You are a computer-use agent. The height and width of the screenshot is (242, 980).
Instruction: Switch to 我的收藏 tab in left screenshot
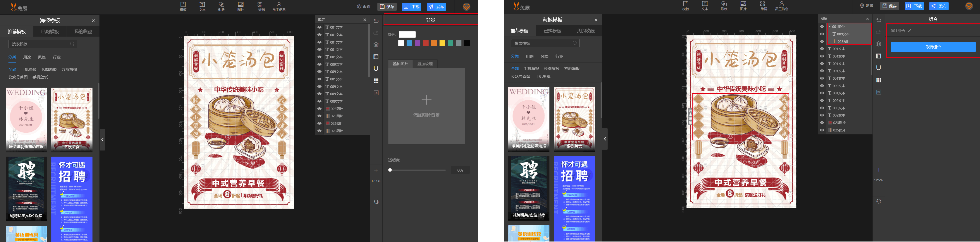83,31
